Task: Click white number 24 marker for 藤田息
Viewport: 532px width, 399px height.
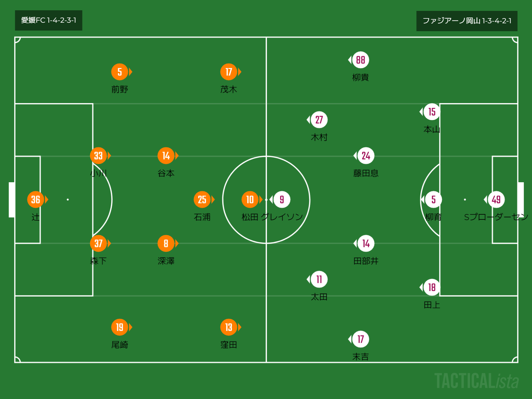Action: pyautogui.click(x=366, y=156)
